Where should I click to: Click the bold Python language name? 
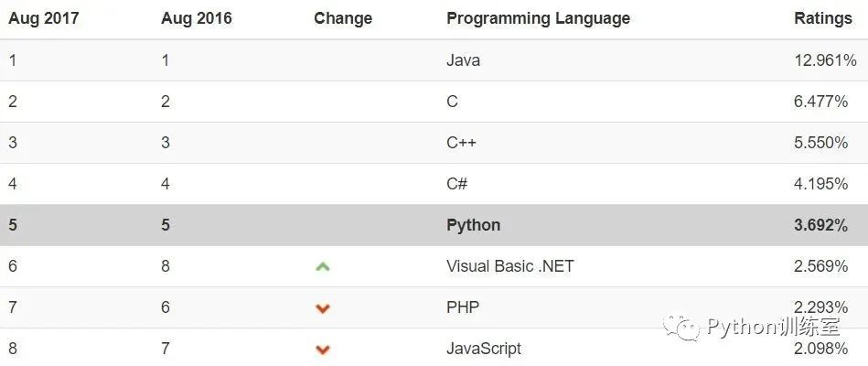(x=473, y=225)
